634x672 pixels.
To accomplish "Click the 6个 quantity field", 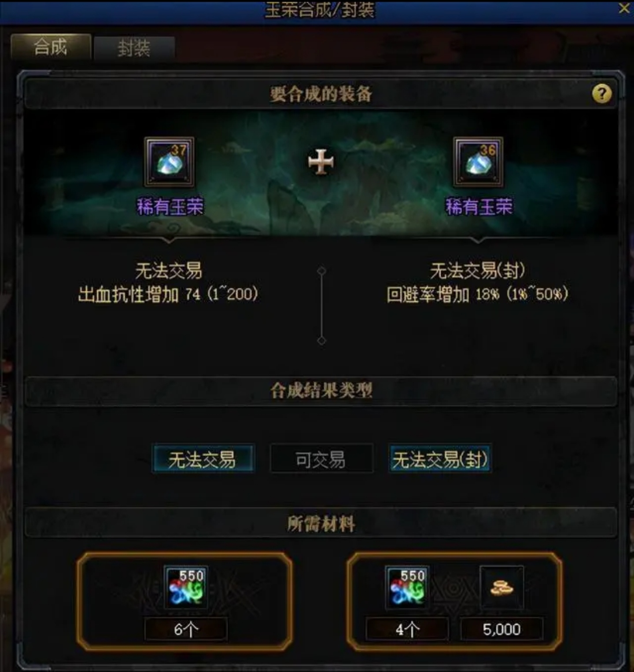I will [186, 629].
